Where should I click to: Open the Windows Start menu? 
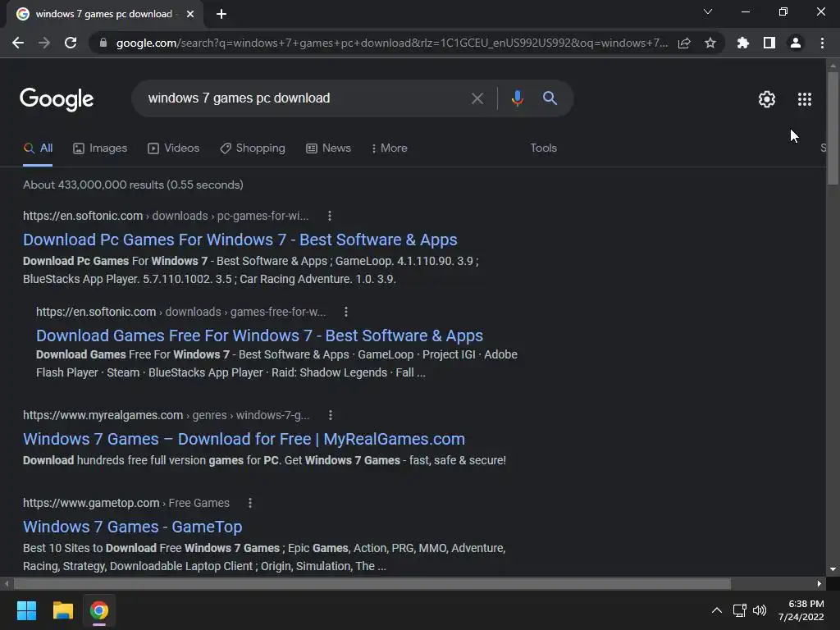(x=26, y=610)
